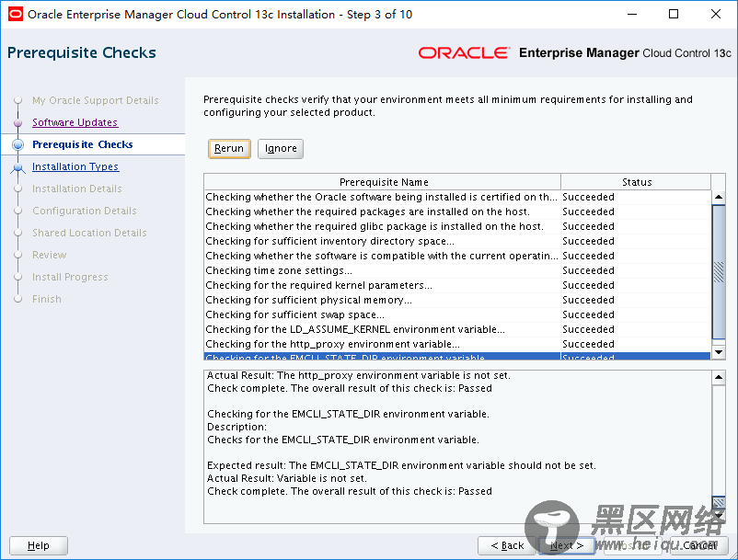Maximize the installer window
738x560 pixels.
(674, 14)
